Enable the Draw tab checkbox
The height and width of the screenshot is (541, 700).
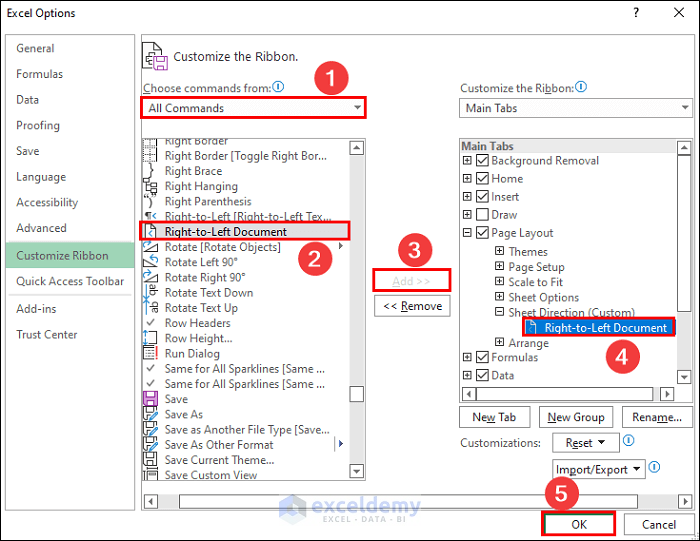click(482, 215)
